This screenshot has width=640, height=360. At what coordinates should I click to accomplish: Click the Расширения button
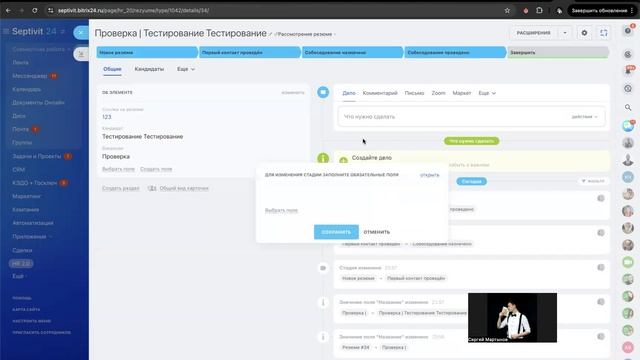(x=533, y=33)
